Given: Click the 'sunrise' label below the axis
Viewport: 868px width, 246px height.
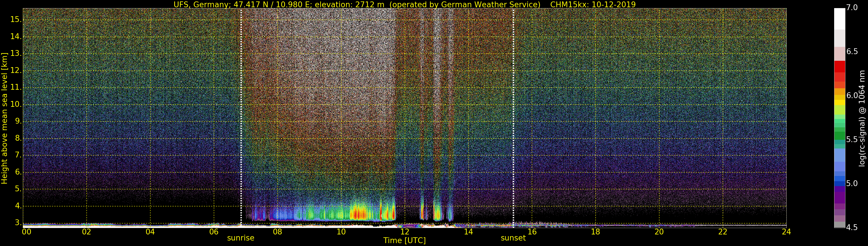Looking at the screenshot, I should click(241, 238).
